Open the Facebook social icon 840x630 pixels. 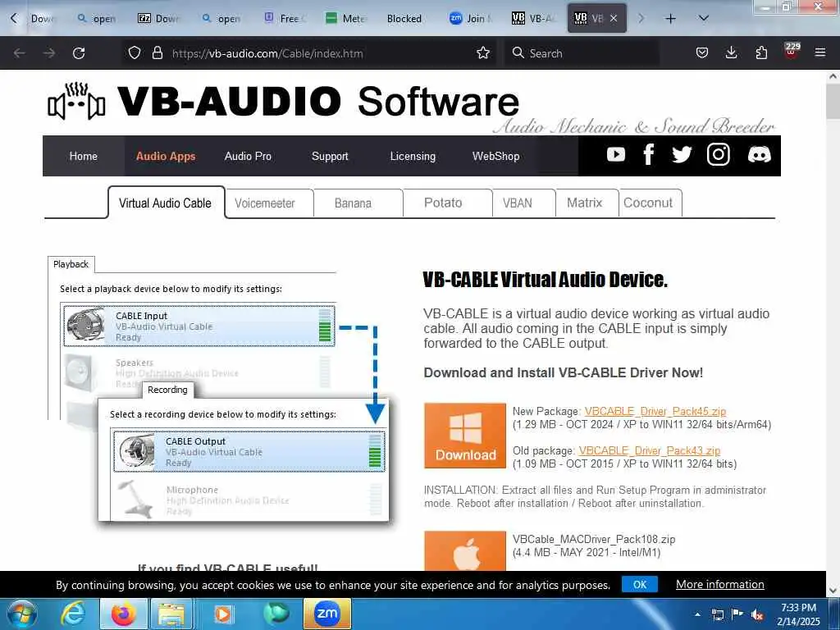click(x=648, y=155)
